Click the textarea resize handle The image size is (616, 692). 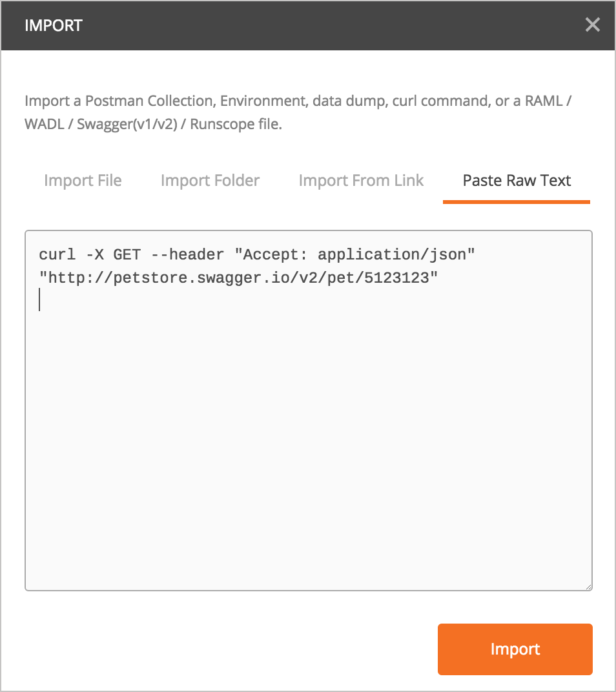(x=589, y=585)
